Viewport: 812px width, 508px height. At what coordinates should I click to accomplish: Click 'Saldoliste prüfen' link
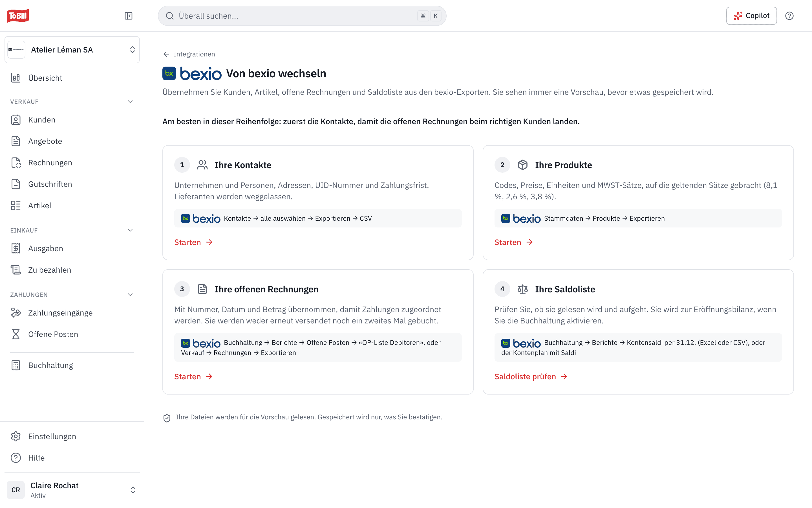click(531, 377)
